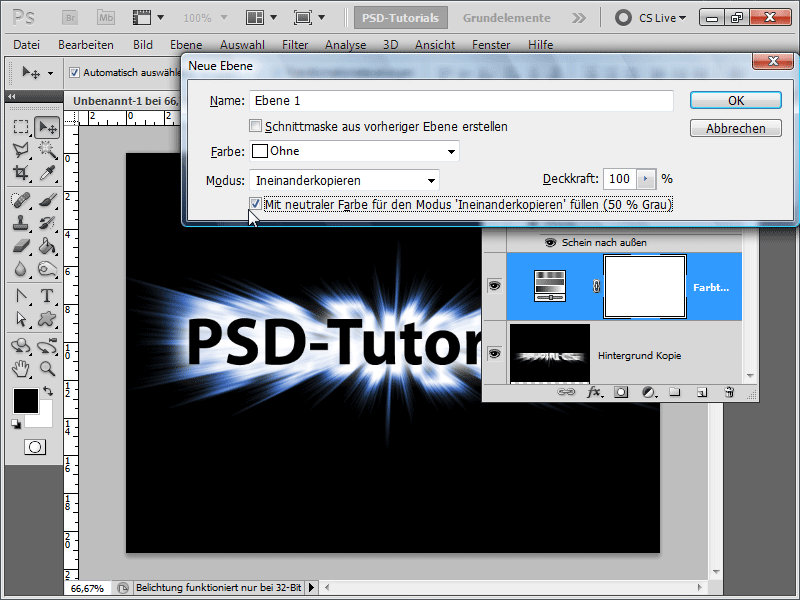Hide the Hintergrund Kopie layer
This screenshot has height=600, width=800.
494,353
